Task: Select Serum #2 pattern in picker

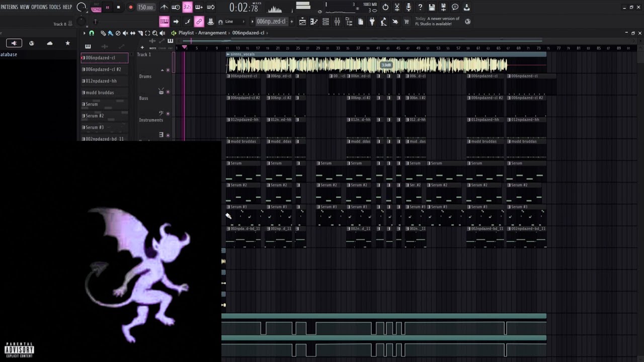Action: point(104,116)
